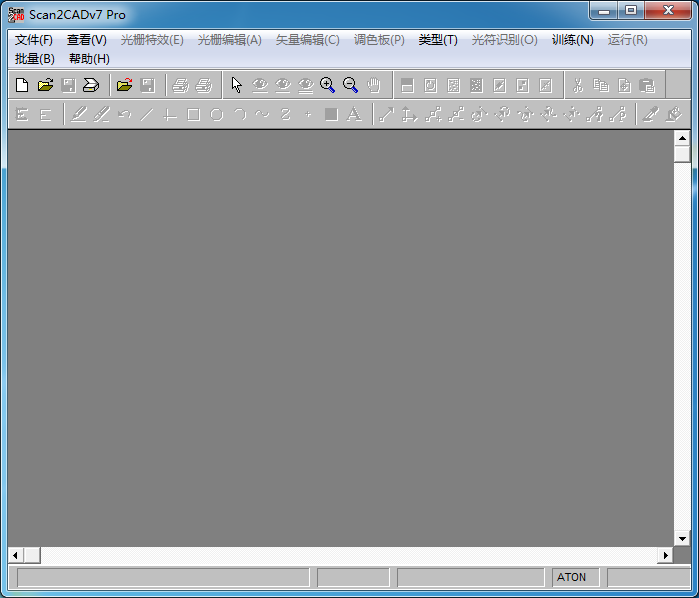Click the 光栅编辑(A) menu item

230,40
